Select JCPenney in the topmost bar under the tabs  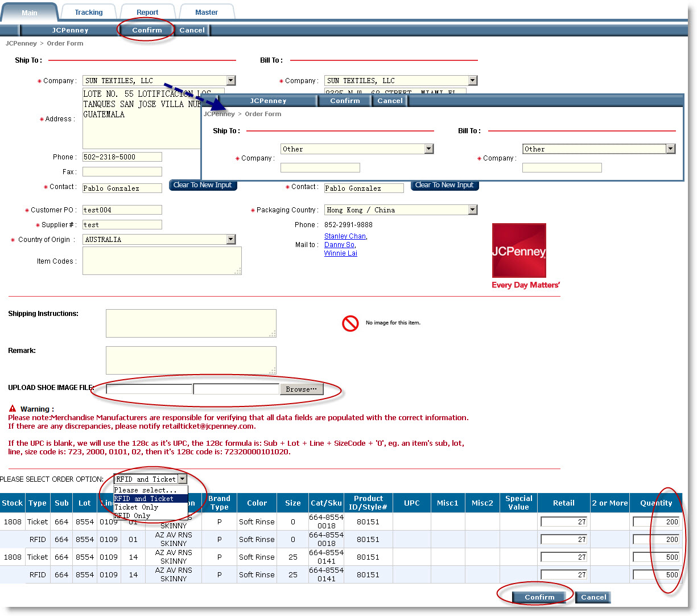pos(70,30)
